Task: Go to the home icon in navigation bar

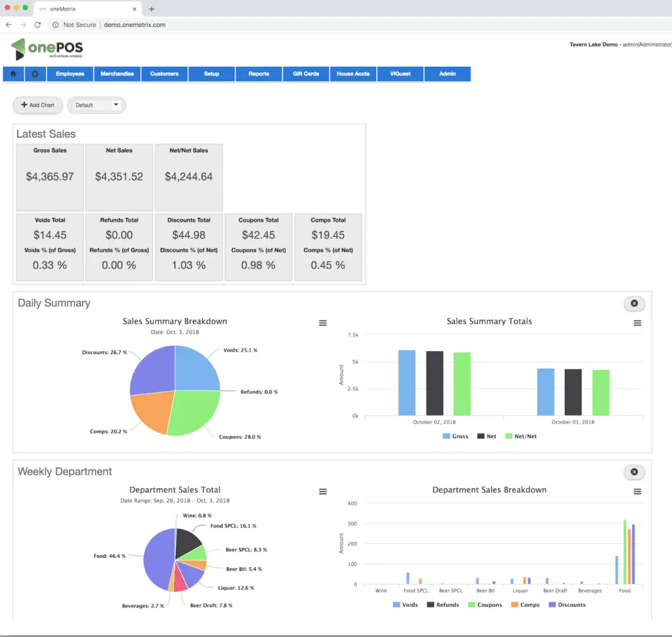Action: coord(13,73)
